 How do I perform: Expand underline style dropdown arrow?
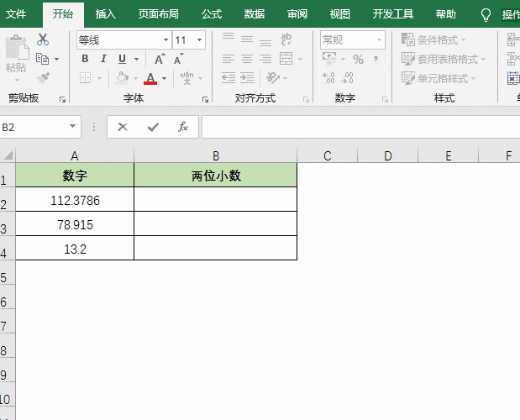[136, 60]
